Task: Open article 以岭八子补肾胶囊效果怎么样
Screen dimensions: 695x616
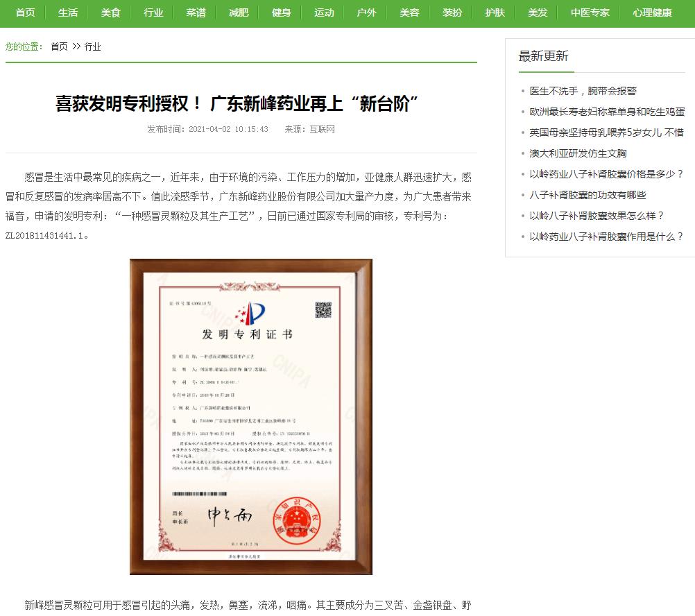Action: [597, 216]
